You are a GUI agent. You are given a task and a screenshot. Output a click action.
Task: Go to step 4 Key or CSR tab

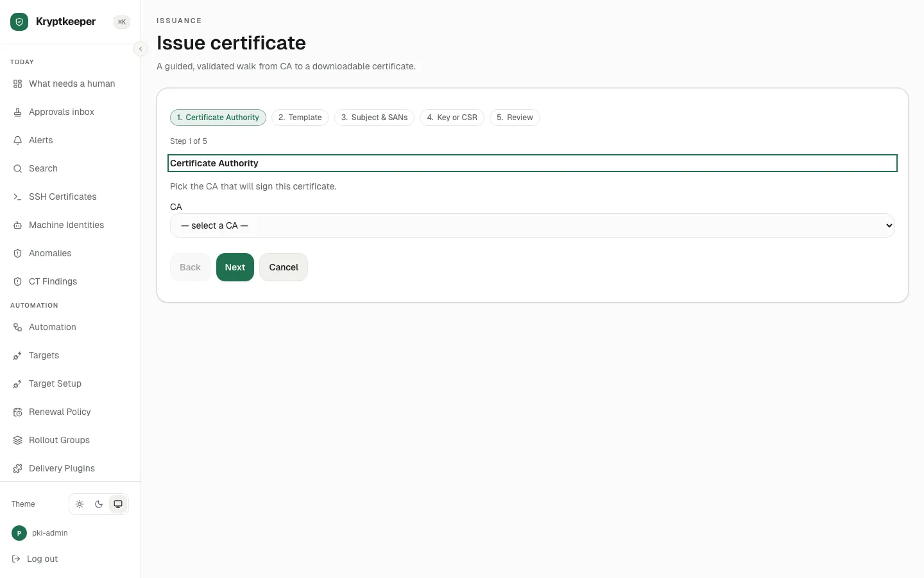(452, 118)
